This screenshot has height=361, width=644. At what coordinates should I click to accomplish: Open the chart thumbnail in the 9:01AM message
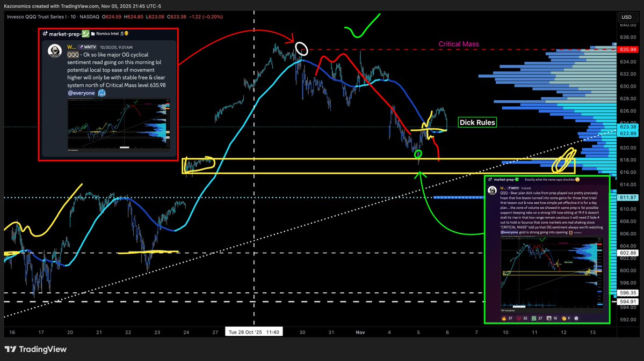(x=119, y=126)
